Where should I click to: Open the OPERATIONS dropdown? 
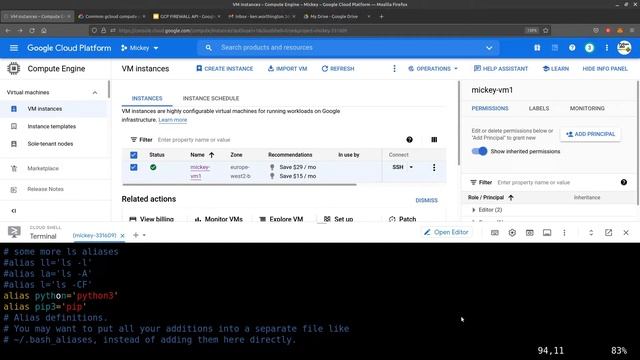pos(433,69)
